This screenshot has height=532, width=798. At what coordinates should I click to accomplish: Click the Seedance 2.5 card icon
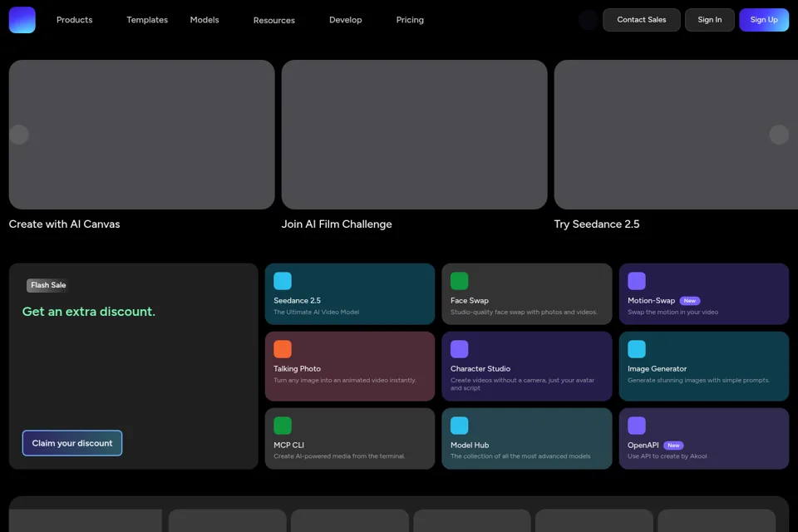(283, 281)
